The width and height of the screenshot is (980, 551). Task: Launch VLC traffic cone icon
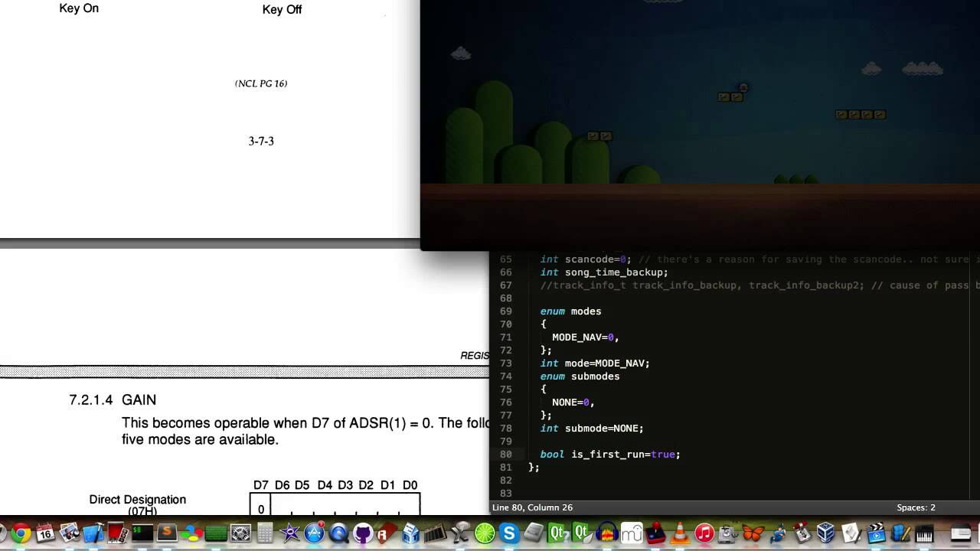680,533
